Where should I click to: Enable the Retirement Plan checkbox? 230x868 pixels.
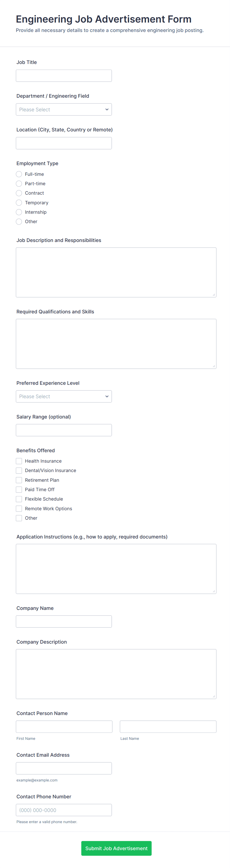coord(19,480)
